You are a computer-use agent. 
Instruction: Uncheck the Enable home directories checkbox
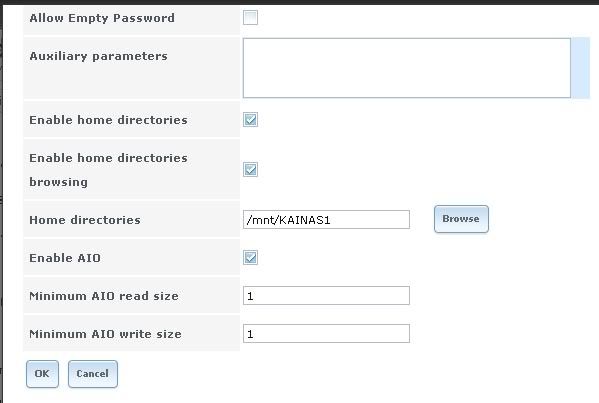[250, 120]
